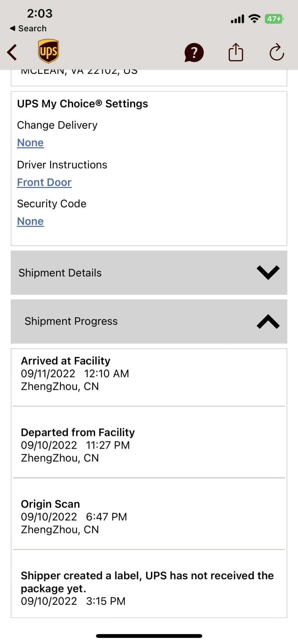Expand Shipment Details chevron

coord(268,273)
